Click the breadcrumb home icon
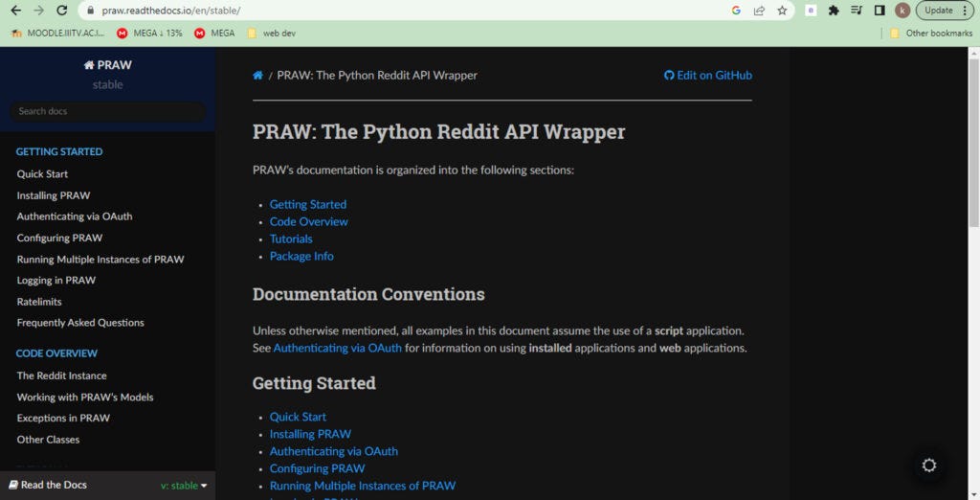This screenshot has width=980, height=500. pyautogui.click(x=257, y=75)
